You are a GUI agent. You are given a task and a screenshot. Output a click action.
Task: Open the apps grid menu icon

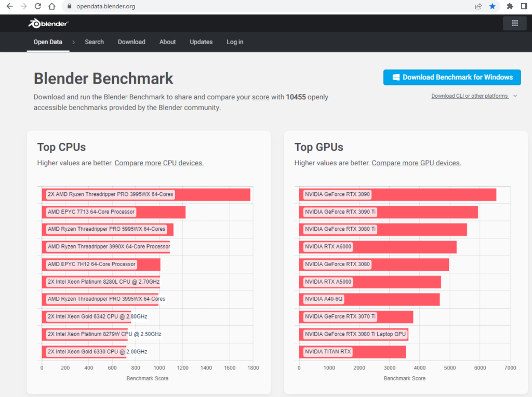[x=514, y=23]
